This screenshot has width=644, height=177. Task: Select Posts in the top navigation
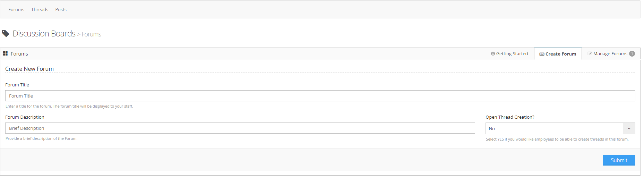point(61,9)
